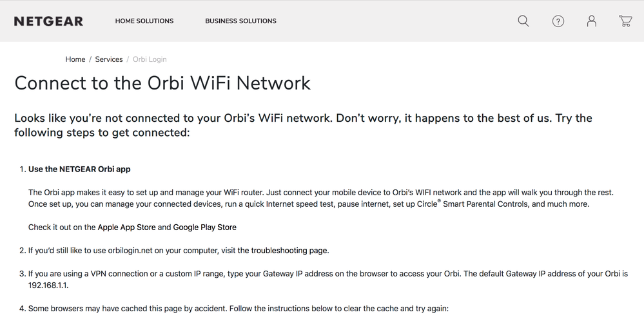Viewport: 644px width, 328px height.
Task: Open the troubleshooting page link
Action: [x=283, y=251]
